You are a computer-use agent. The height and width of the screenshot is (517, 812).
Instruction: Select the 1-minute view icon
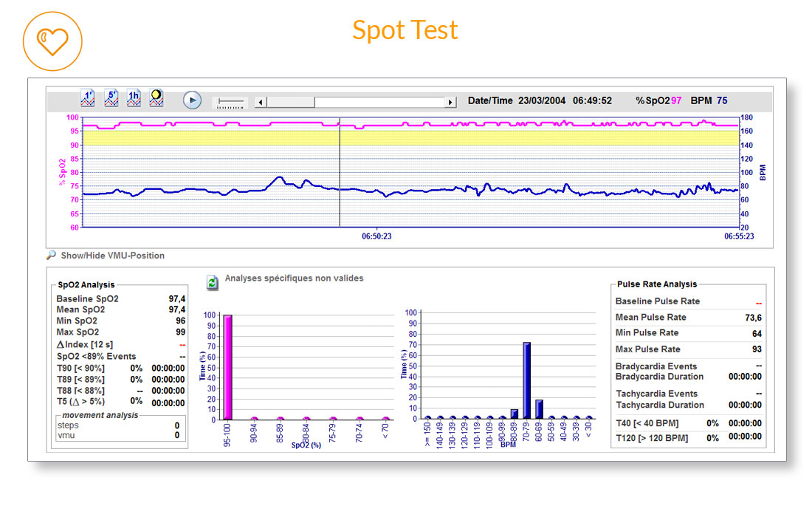tap(88, 98)
